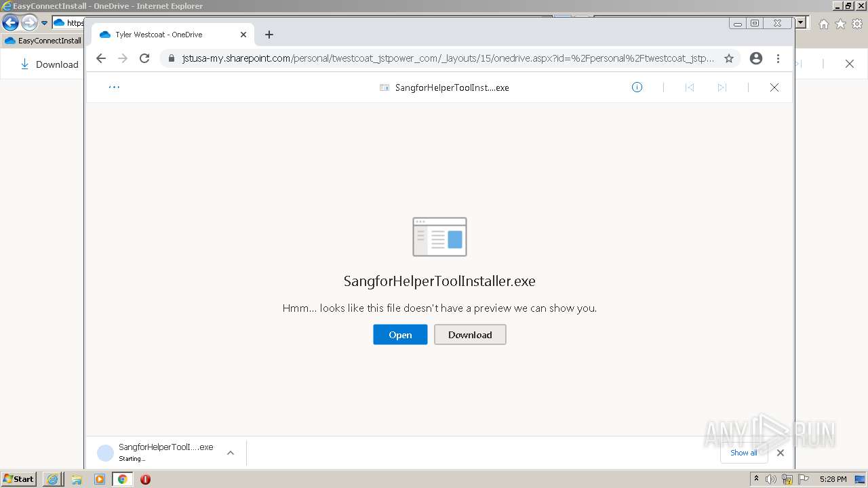This screenshot has height=488, width=868.
Task: Click Download button for installer
Action: (x=470, y=335)
